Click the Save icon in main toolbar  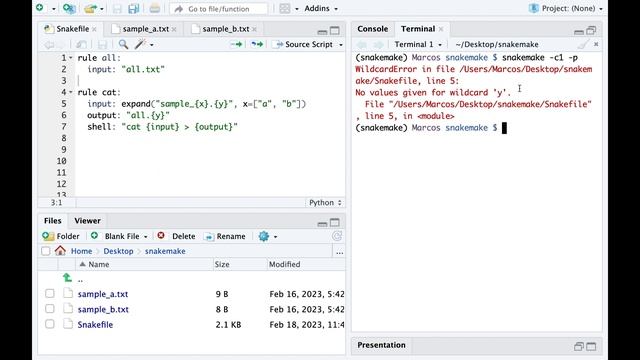point(117,9)
